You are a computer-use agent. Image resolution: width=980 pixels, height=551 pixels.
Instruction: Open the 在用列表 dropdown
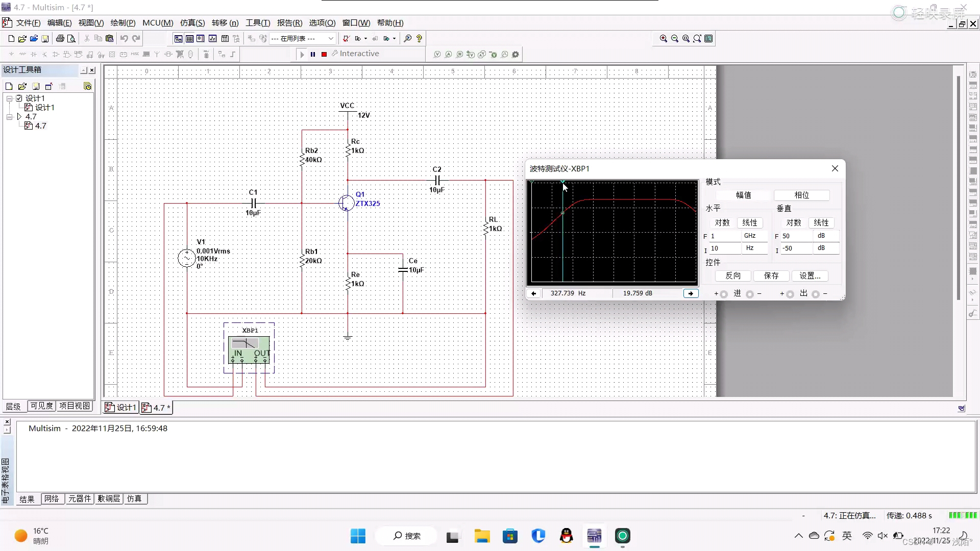(x=331, y=38)
